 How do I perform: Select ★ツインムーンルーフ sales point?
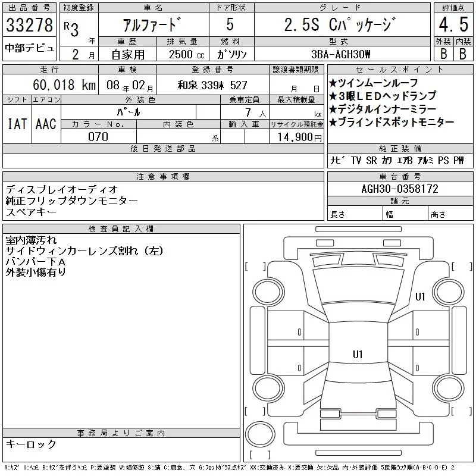coord(374,83)
